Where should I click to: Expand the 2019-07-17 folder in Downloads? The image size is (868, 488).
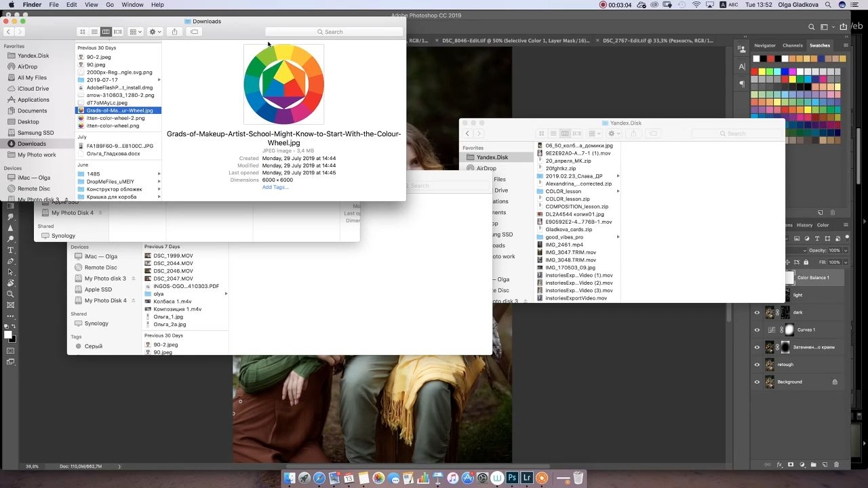(159, 80)
